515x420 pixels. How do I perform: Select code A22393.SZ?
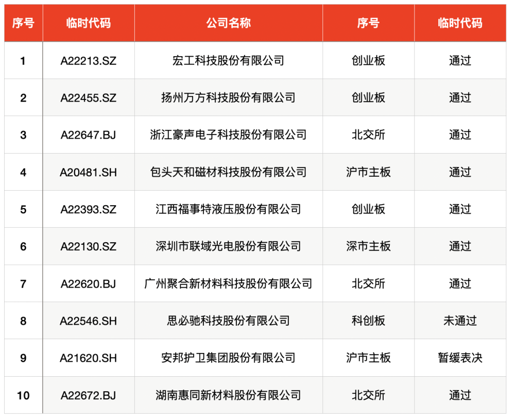point(89,209)
